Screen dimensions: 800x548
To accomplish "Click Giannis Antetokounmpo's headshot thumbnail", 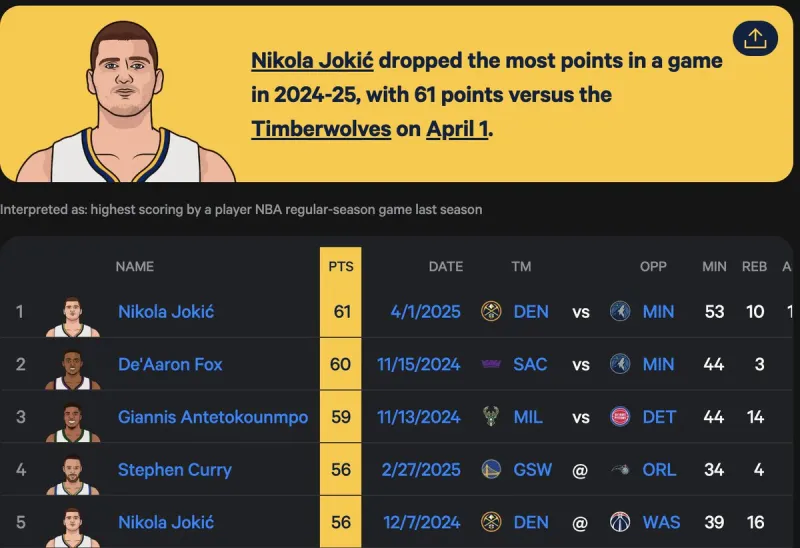I will click(72, 422).
